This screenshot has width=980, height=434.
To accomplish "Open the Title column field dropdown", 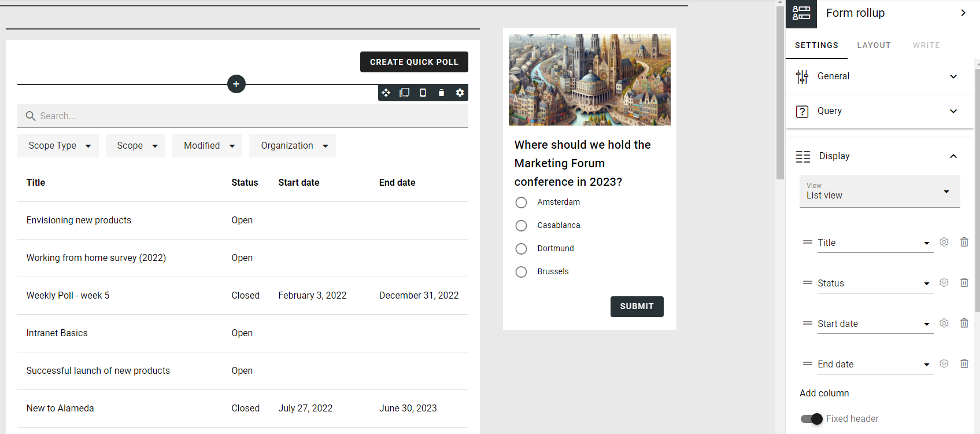I will pyautogui.click(x=875, y=243).
